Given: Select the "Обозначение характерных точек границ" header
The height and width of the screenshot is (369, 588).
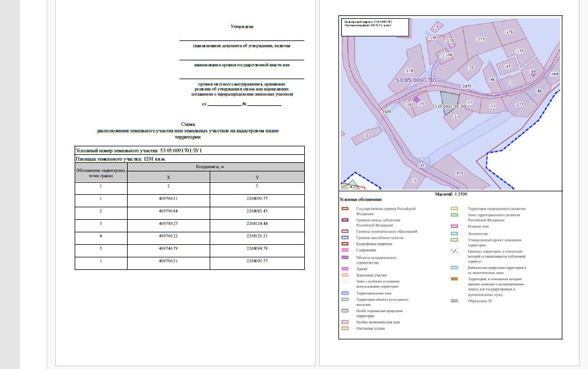Looking at the screenshot, I should point(101,173).
